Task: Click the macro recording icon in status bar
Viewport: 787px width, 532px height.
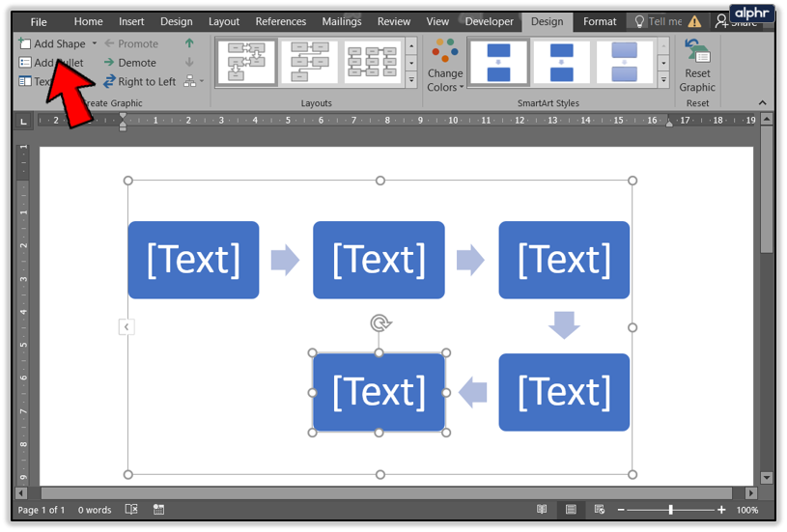Action: tap(158, 510)
